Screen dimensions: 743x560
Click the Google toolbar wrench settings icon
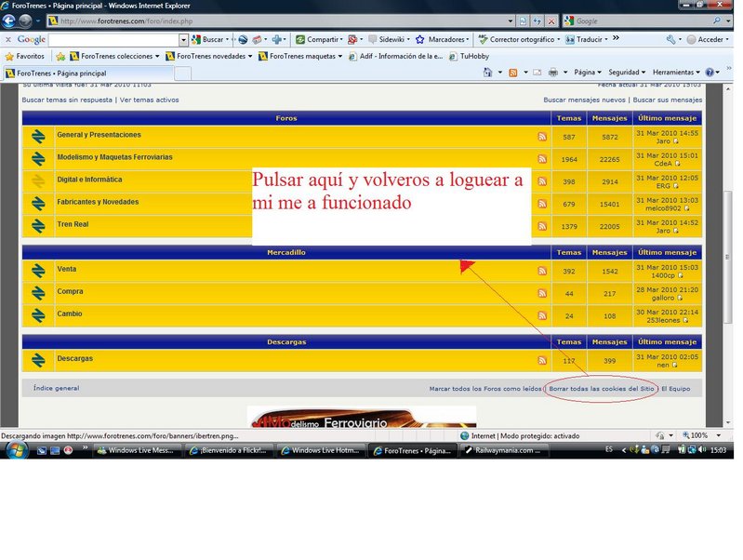pos(670,39)
